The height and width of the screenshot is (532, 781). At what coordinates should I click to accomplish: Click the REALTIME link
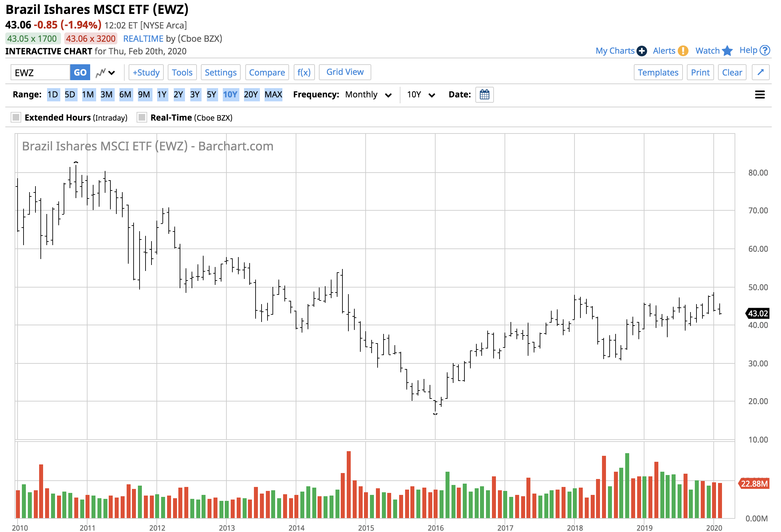click(x=144, y=39)
